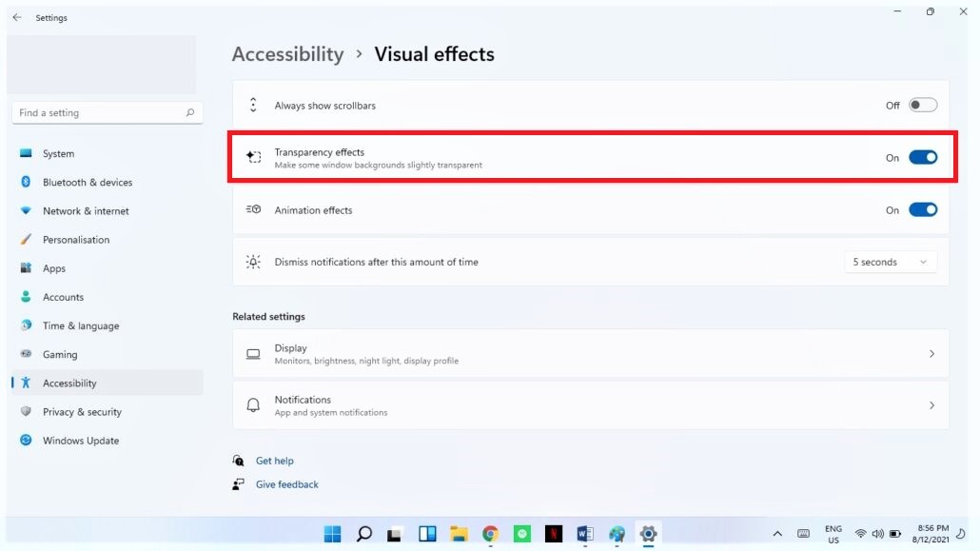This screenshot has width=980, height=551.
Task: Launch Chrome from the taskbar
Action: pyautogui.click(x=490, y=534)
